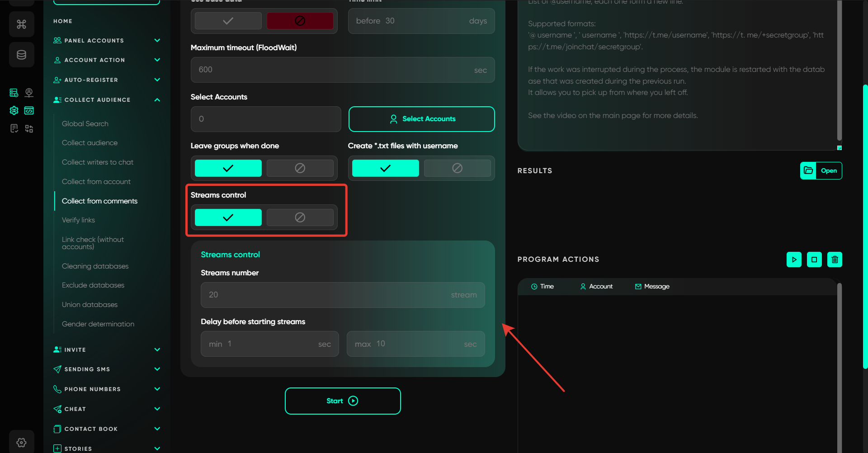This screenshot has height=453, width=868.
Task: Click the Select Accounts button
Action: [421, 119]
